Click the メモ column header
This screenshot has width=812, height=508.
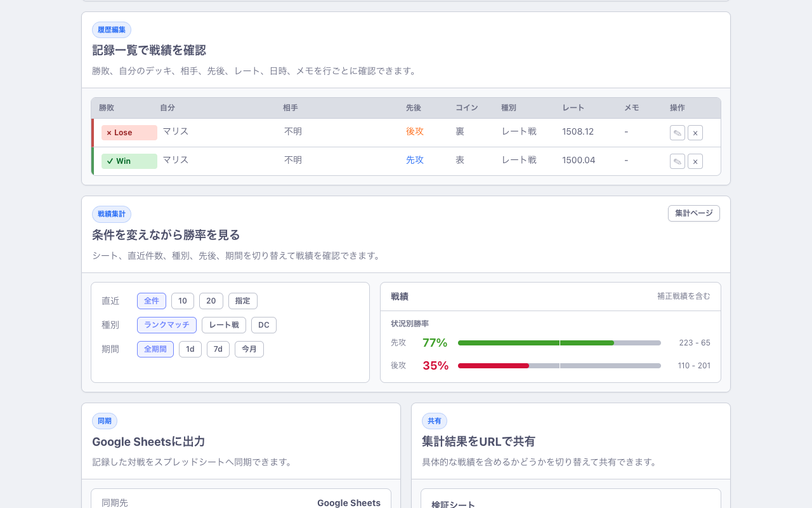(632, 108)
